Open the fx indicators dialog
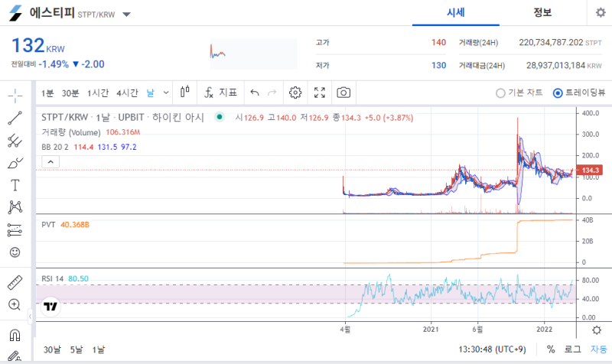This screenshot has height=364, width=612. [x=209, y=93]
